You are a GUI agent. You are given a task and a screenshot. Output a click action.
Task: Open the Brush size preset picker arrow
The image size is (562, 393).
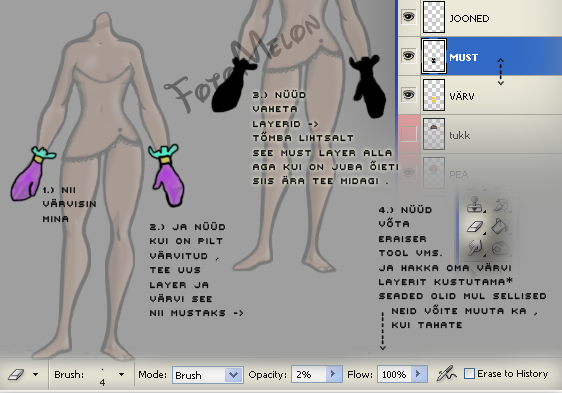click(x=122, y=375)
